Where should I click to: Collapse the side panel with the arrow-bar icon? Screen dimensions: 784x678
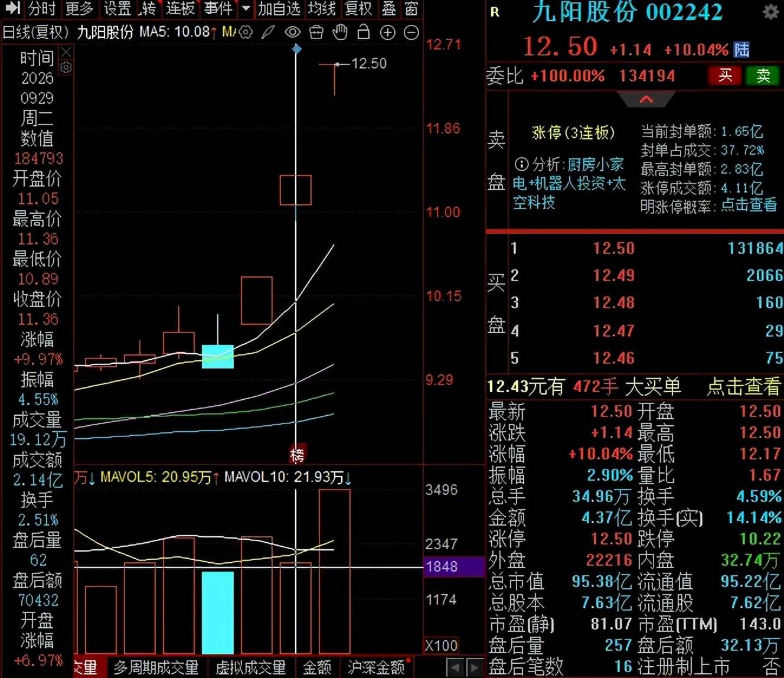point(12,8)
